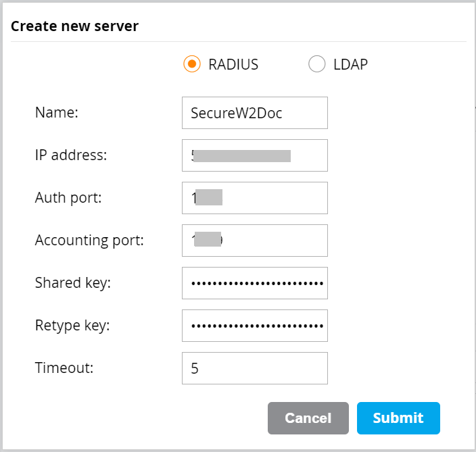Click the 'Create new server' dialog title

click(74, 26)
